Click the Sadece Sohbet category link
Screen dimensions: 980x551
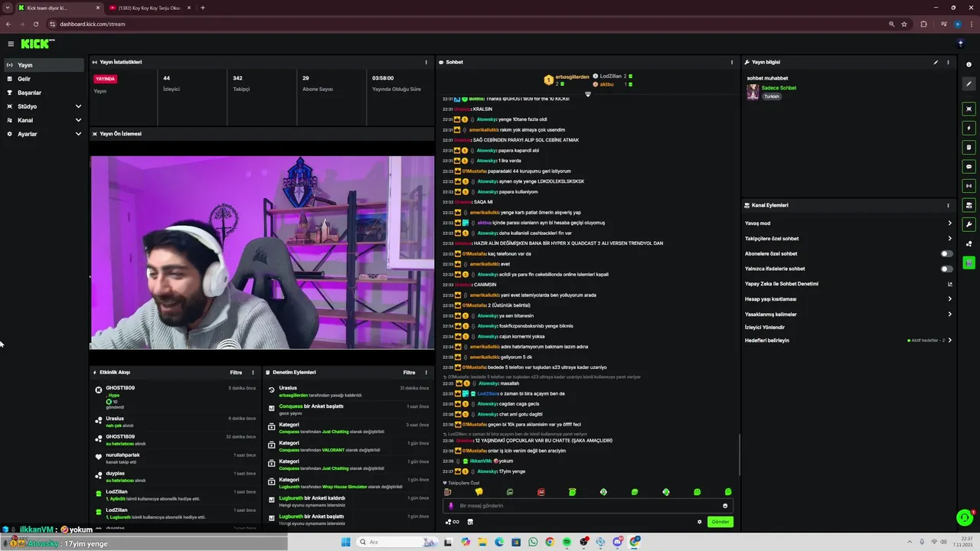click(779, 88)
